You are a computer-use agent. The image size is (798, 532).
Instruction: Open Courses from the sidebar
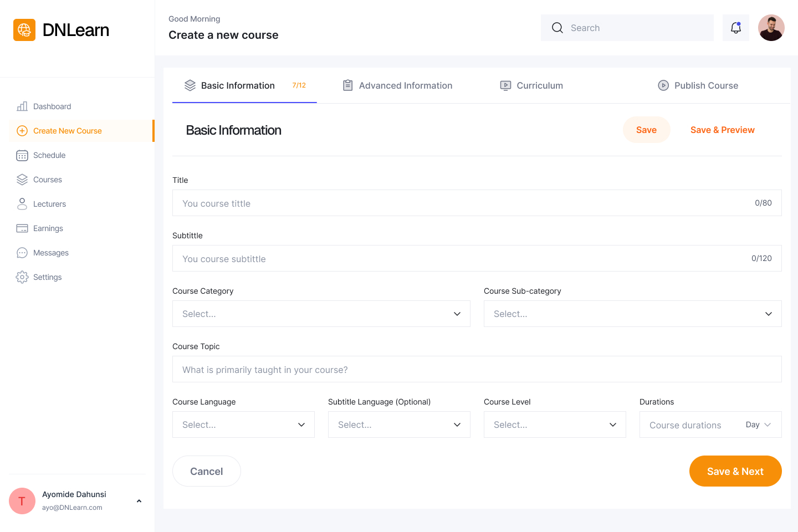pos(81,180)
